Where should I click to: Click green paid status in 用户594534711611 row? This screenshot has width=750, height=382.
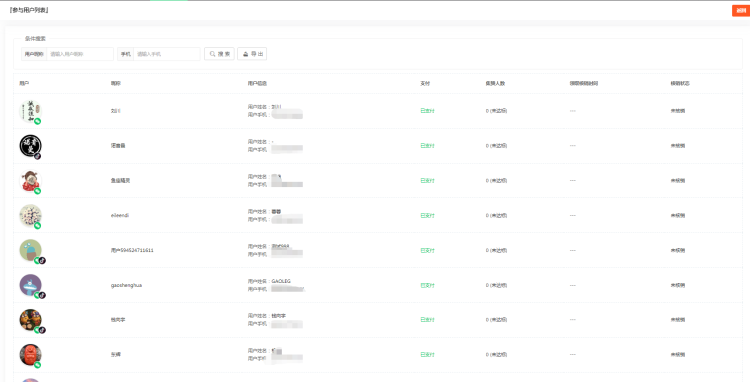pyautogui.click(x=428, y=251)
